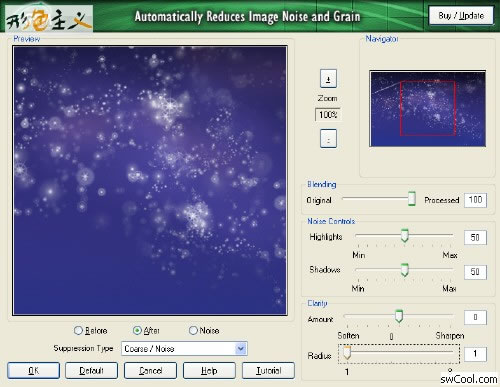Click the Radius slider handle

click(347, 353)
